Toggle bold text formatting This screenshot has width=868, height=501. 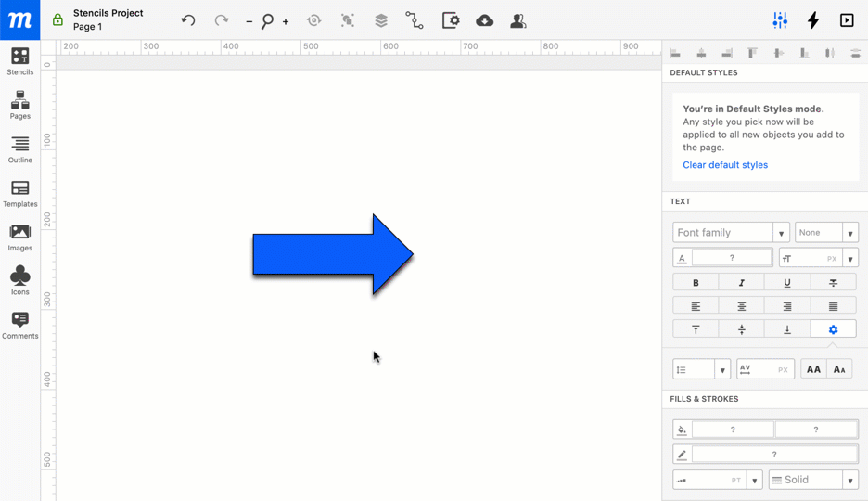point(696,283)
